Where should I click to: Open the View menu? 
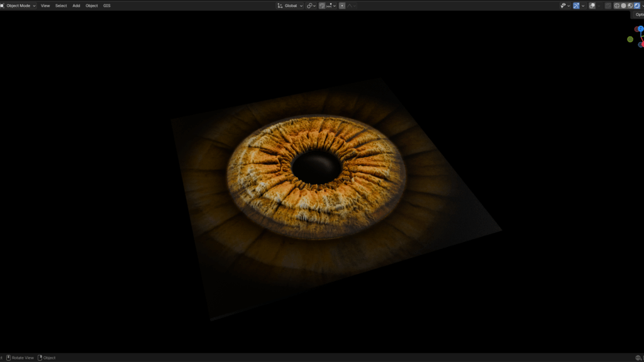(x=45, y=6)
